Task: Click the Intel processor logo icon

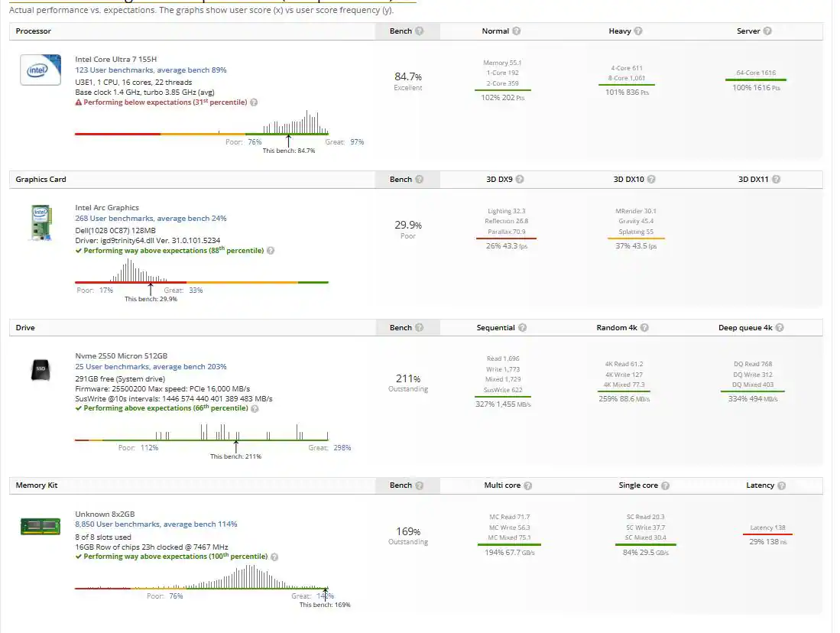Action: pos(41,70)
